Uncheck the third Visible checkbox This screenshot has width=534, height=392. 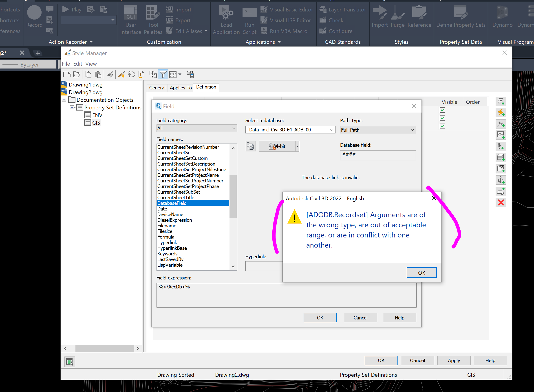coord(442,126)
